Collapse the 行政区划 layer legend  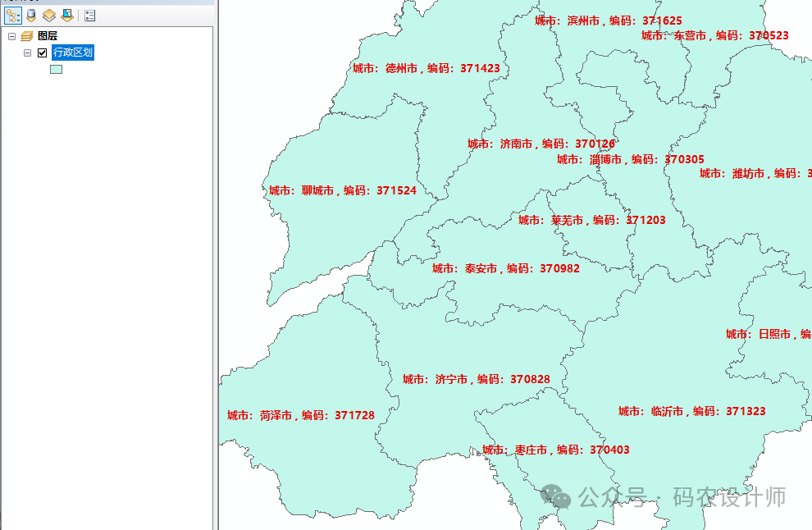pyautogui.click(x=27, y=53)
